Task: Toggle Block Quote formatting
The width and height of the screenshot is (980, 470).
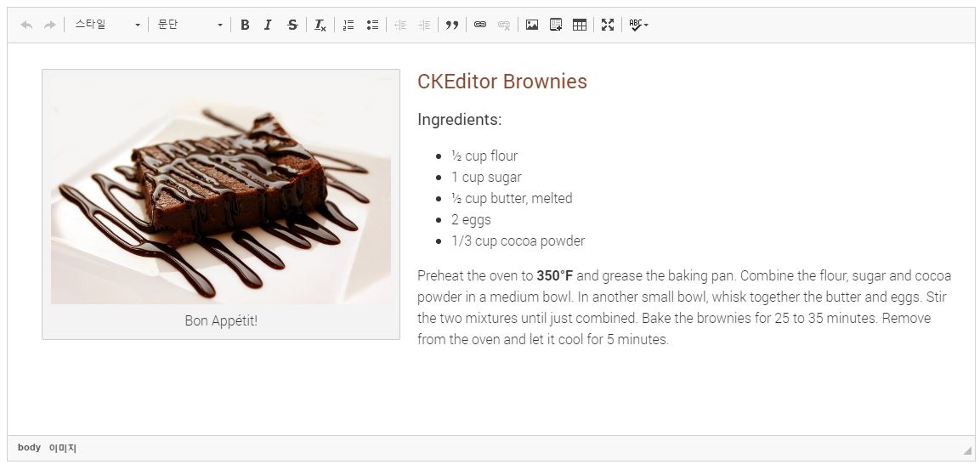Action: [x=452, y=25]
